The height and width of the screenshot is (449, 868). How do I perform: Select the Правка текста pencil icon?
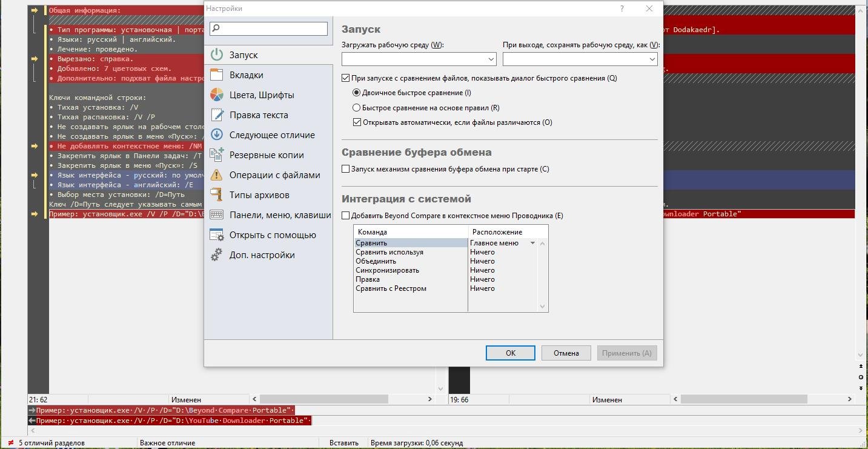coord(217,115)
